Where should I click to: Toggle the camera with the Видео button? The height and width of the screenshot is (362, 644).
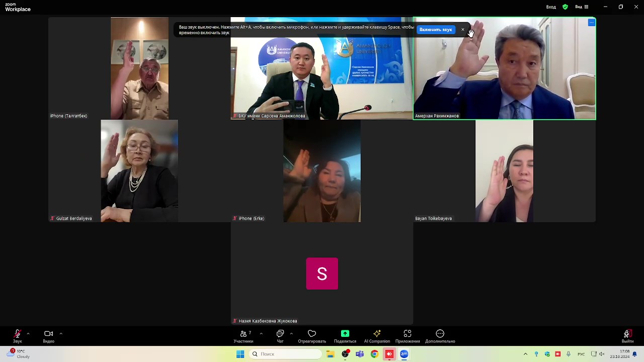[x=48, y=334]
